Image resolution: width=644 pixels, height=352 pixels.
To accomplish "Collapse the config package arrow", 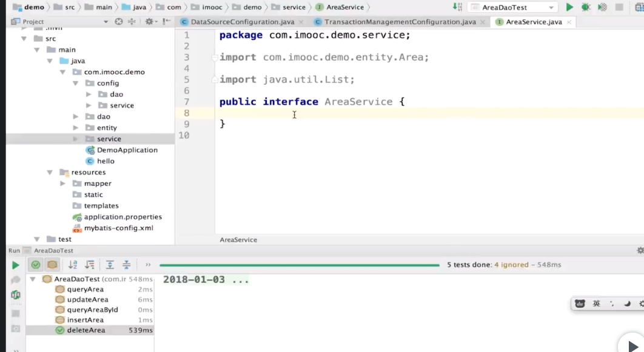I will click(75, 83).
